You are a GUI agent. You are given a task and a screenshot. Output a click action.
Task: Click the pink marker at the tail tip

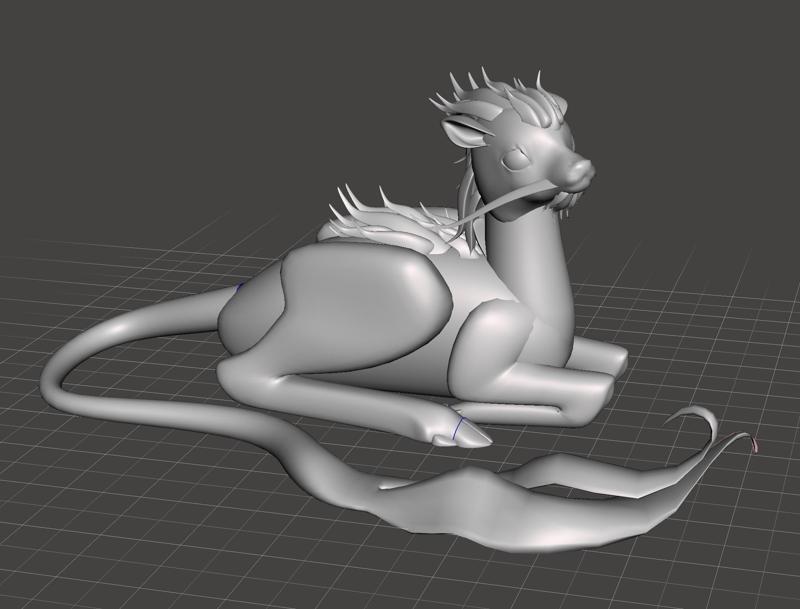[x=755, y=446]
